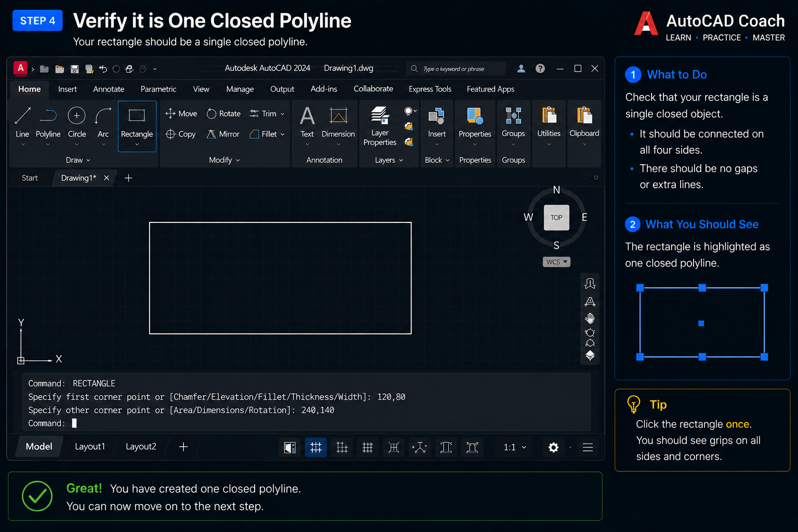Click the Command prompt input line

point(307,423)
